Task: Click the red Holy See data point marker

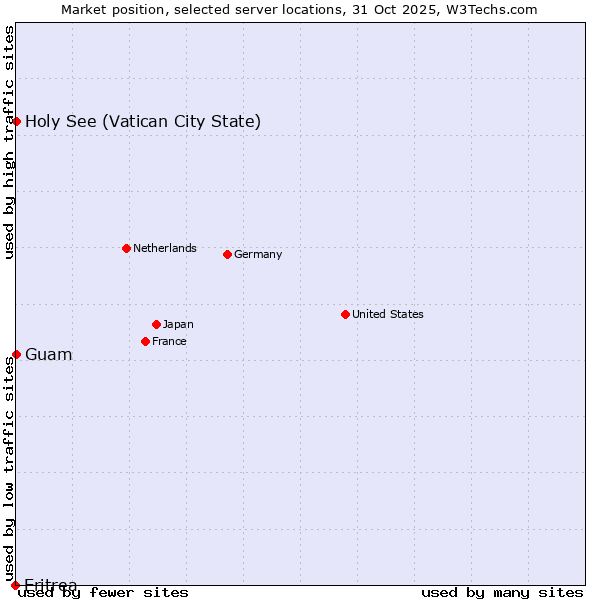Action: pos(16,121)
